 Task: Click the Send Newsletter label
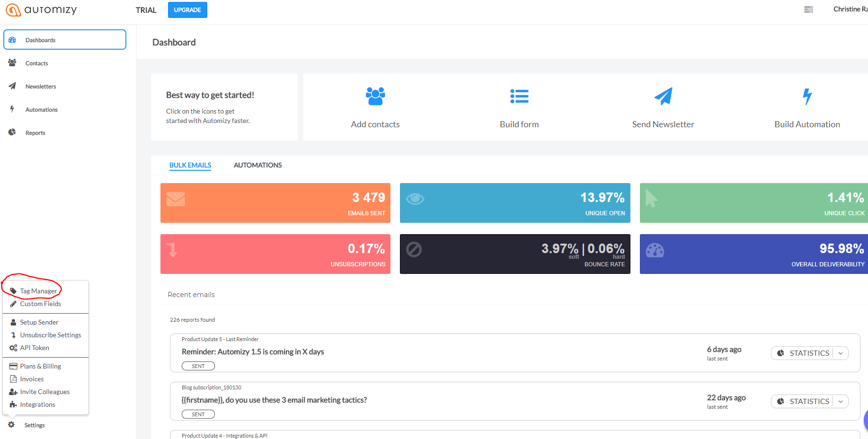(663, 124)
